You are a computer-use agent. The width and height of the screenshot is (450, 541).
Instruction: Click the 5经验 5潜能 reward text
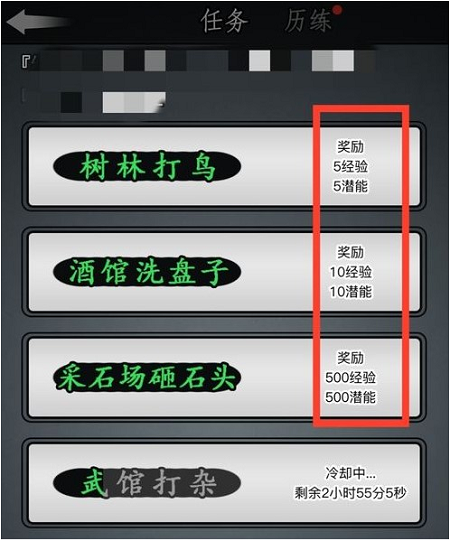pos(350,176)
